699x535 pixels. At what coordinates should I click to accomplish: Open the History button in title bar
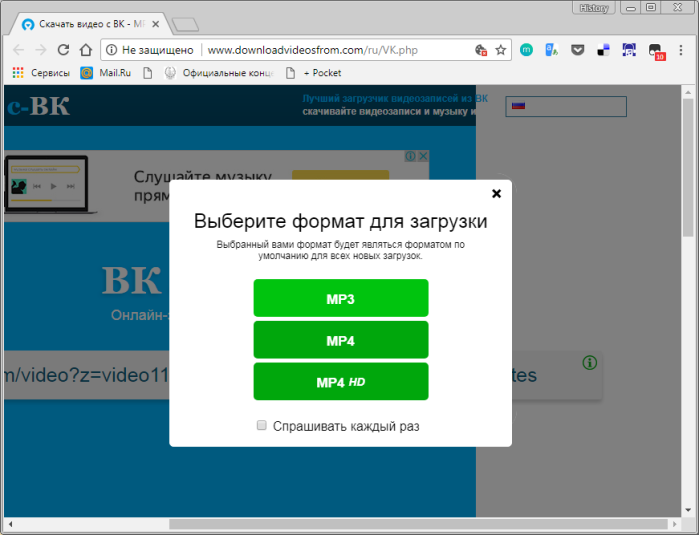[x=594, y=8]
